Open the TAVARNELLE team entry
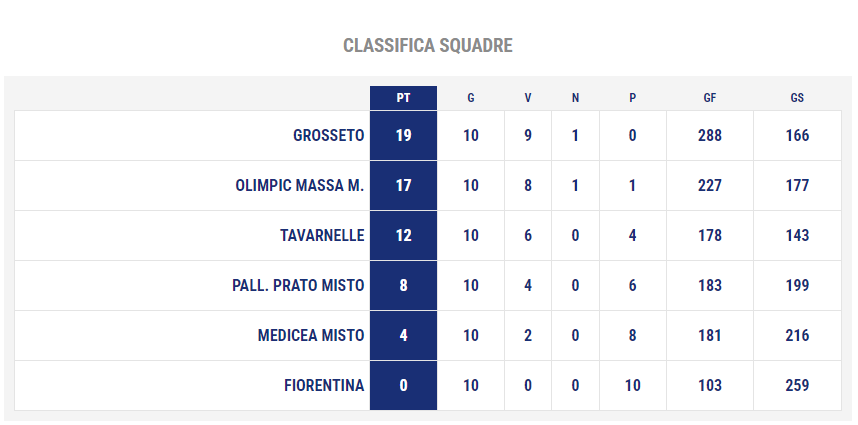The image size is (858, 425). [322, 235]
